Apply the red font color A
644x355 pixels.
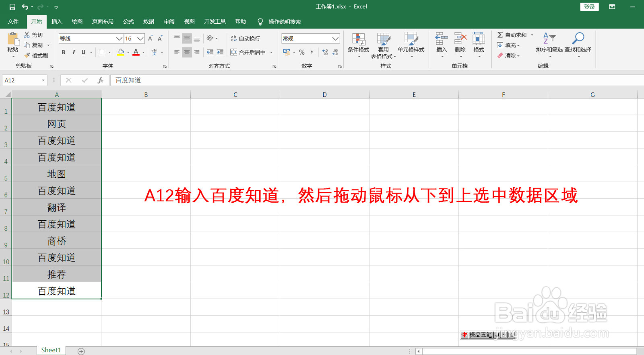(136, 52)
